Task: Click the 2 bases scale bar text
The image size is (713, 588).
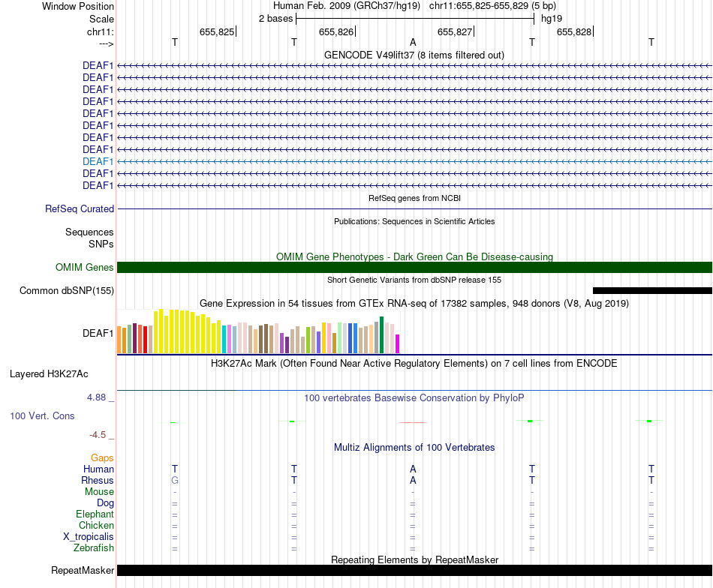Action: click(275, 19)
